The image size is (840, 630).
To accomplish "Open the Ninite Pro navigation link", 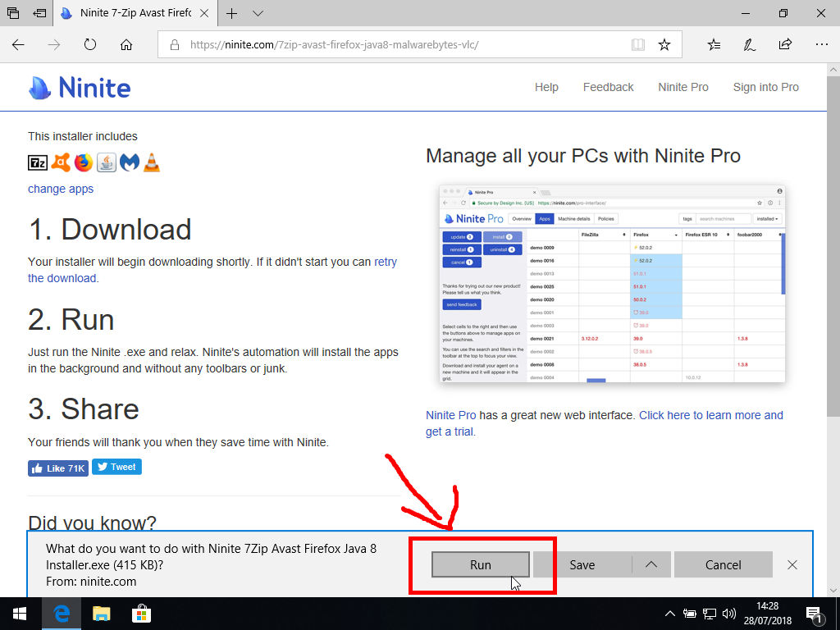I will point(683,87).
